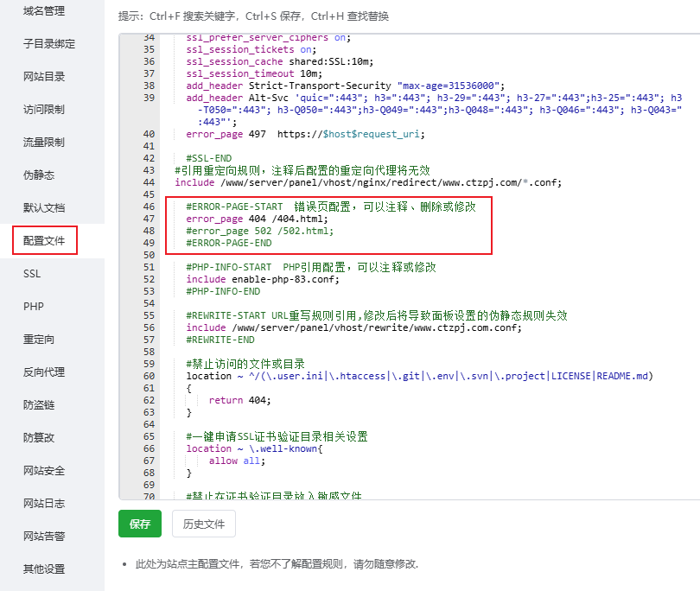Click line number 60 in the gutter

tap(149, 377)
